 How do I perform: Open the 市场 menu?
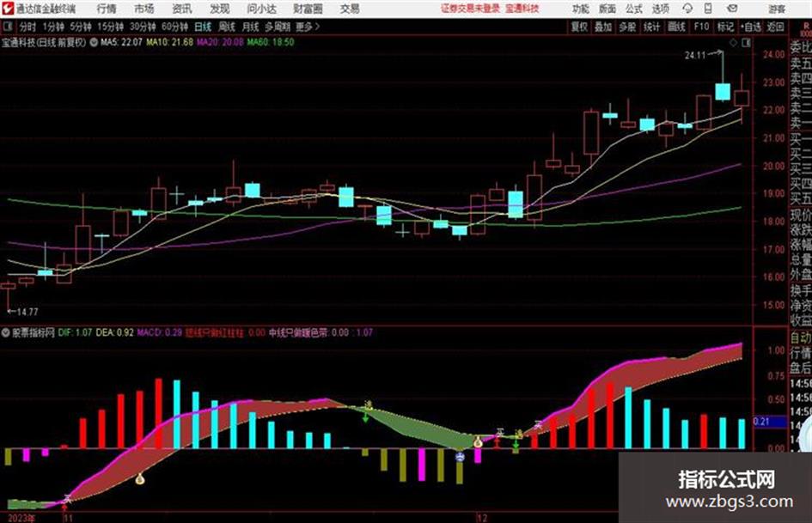tap(144, 9)
